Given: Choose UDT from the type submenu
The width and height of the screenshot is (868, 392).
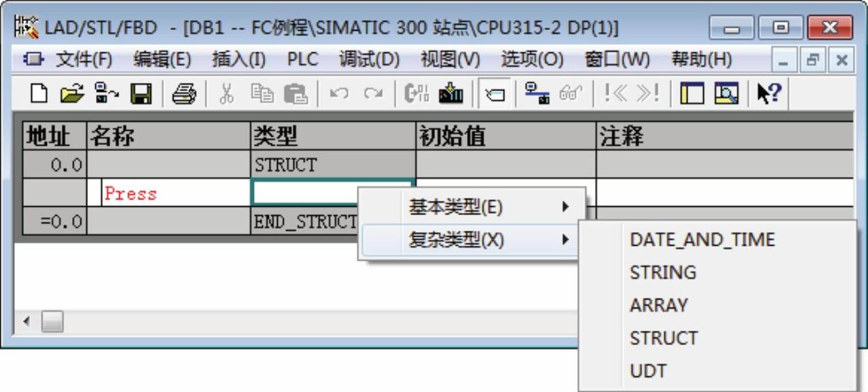Looking at the screenshot, I should (648, 371).
